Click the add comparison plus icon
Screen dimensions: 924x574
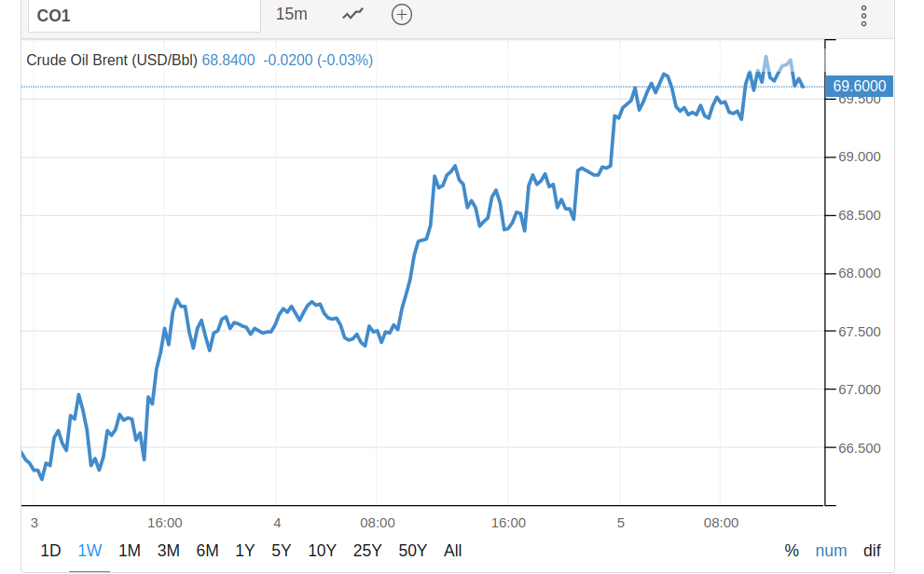[x=402, y=14]
